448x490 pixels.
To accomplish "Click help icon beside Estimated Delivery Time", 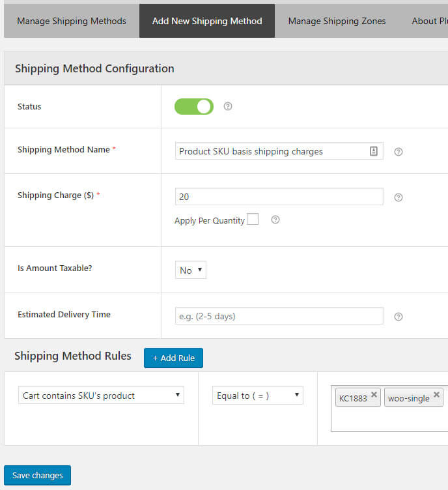I will 399,317.
